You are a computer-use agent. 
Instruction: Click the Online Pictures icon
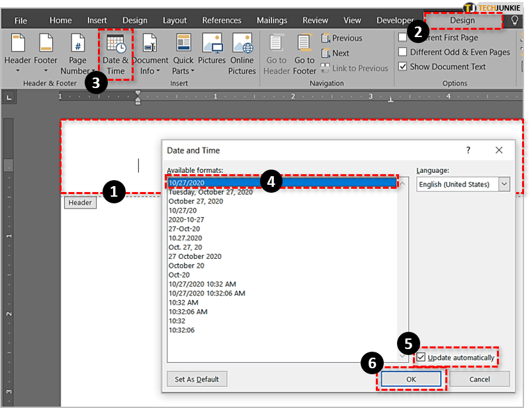pos(242,46)
